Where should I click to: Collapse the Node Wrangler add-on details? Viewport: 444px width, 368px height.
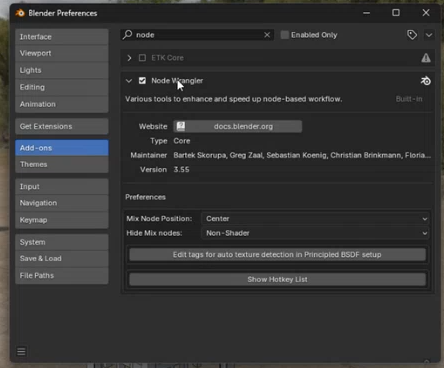(x=129, y=81)
